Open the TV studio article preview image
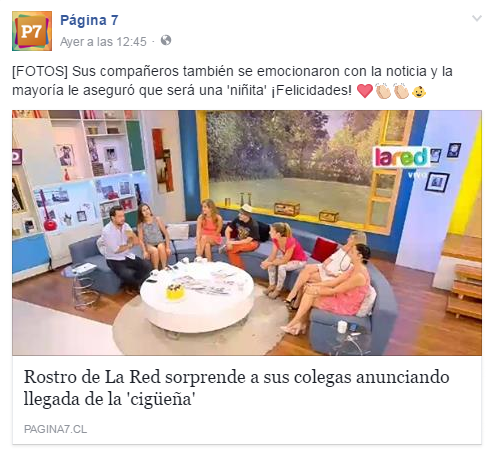Viewport: 493px width, 455px height. click(247, 233)
